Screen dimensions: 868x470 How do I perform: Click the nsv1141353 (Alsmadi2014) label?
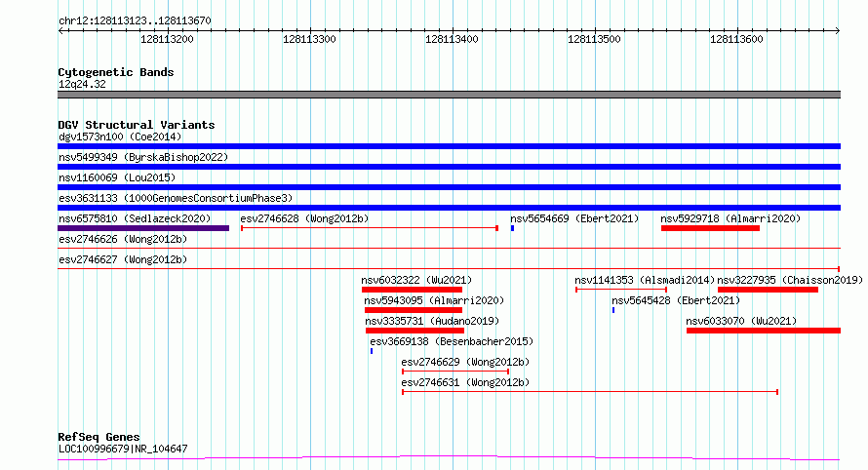coord(645,280)
